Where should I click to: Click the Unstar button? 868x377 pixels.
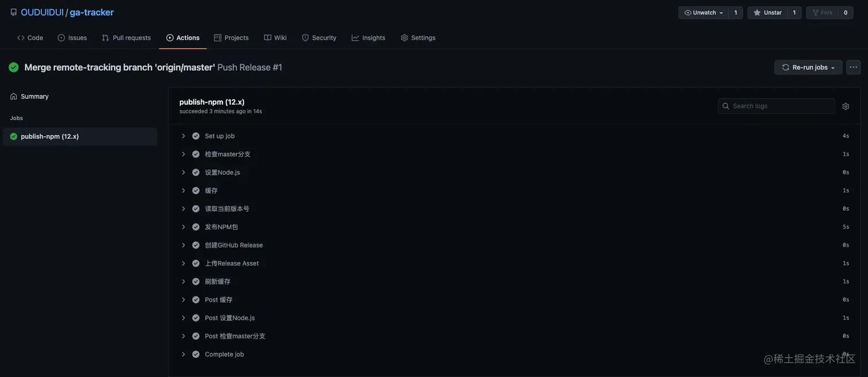pyautogui.click(x=768, y=13)
